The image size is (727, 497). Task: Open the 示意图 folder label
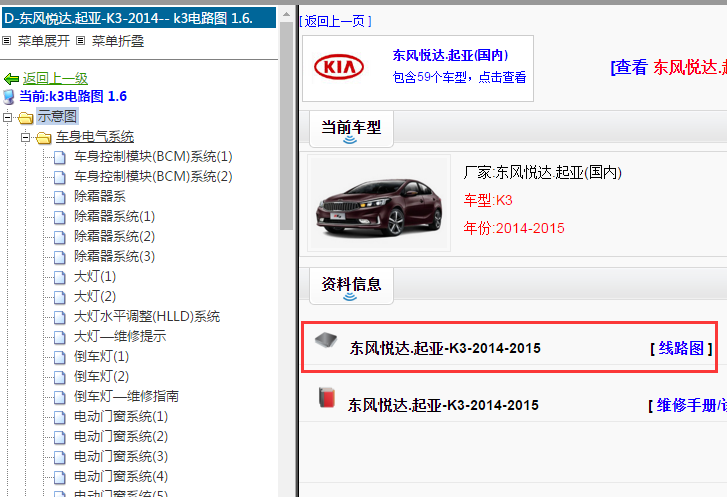[x=57, y=116]
